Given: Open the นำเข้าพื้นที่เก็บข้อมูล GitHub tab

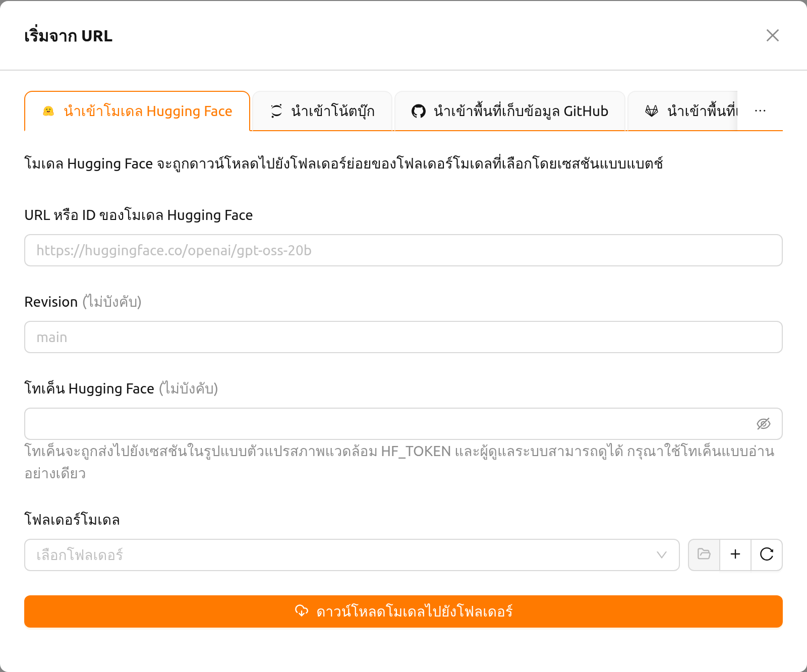Looking at the screenshot, I should click(x=510, y=111).
